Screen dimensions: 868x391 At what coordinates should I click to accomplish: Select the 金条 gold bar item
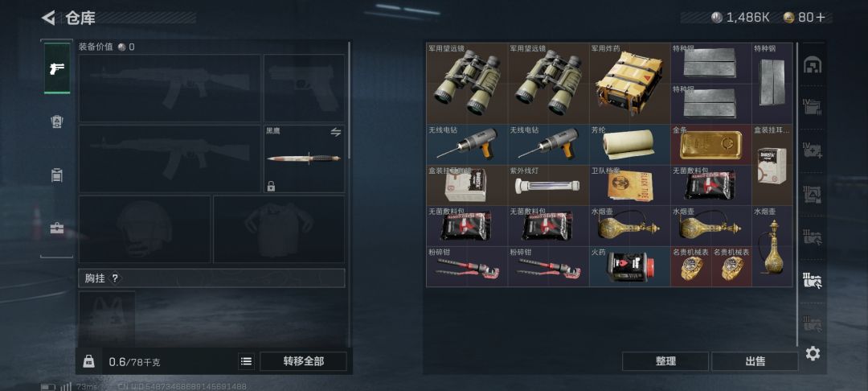(710, 145)
